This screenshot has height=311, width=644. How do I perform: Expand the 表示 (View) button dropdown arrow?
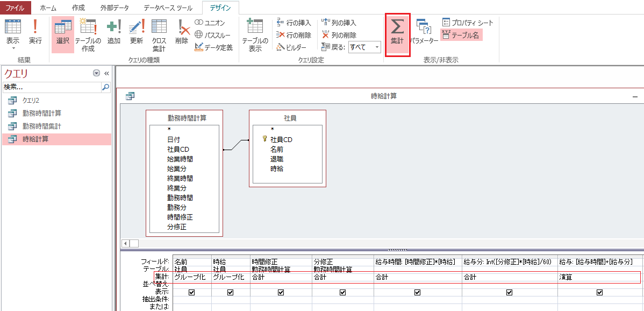pyautogui.click(x=13, y=48)
